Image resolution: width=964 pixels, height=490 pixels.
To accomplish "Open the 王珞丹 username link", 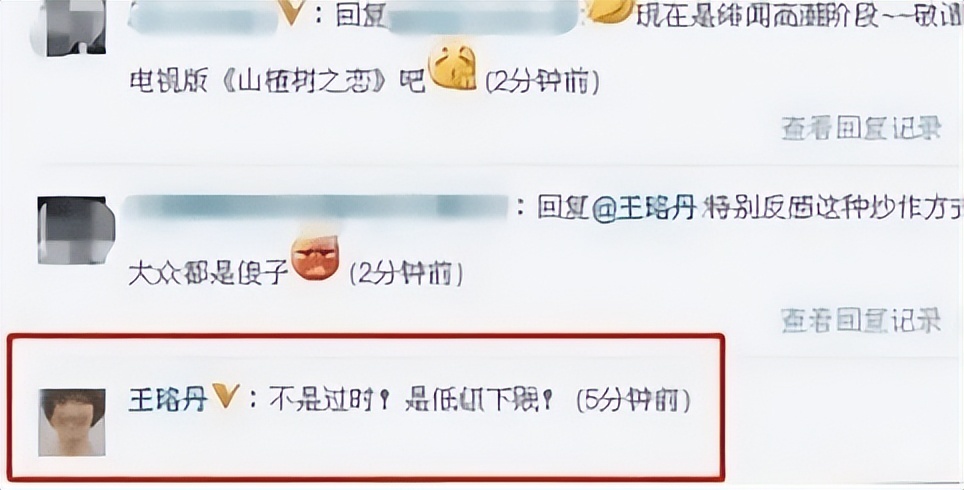I will [x=168, y=400].
